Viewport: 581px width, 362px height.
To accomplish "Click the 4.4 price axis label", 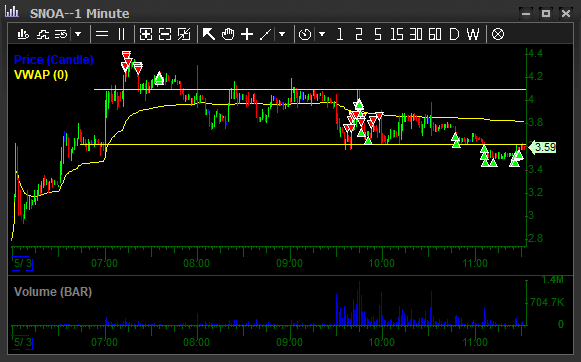I will tap(536, 54).
